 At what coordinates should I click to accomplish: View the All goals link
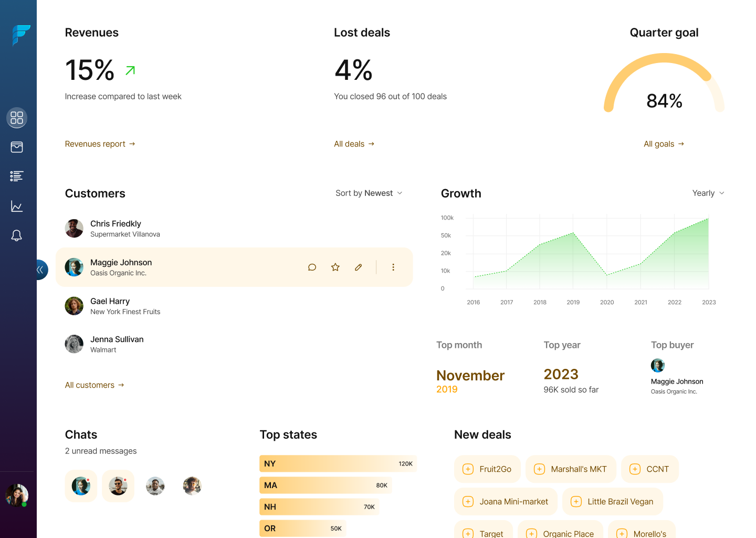coord(664,144)
